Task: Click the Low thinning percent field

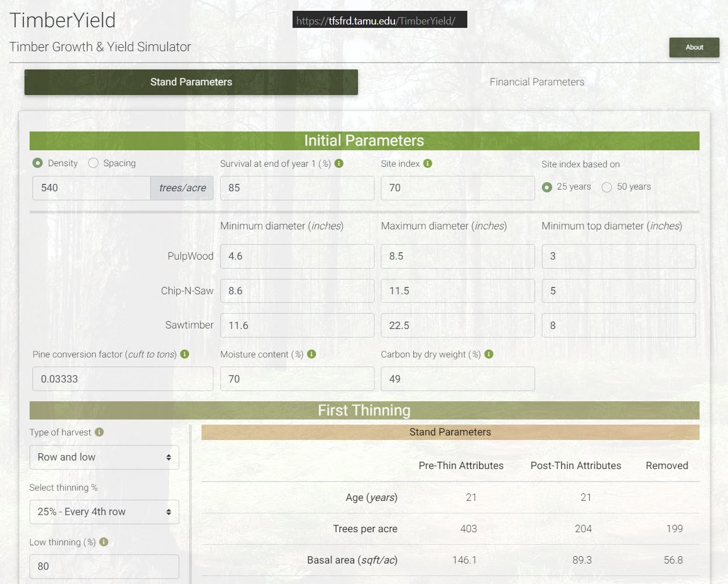Action: point(104,566)
